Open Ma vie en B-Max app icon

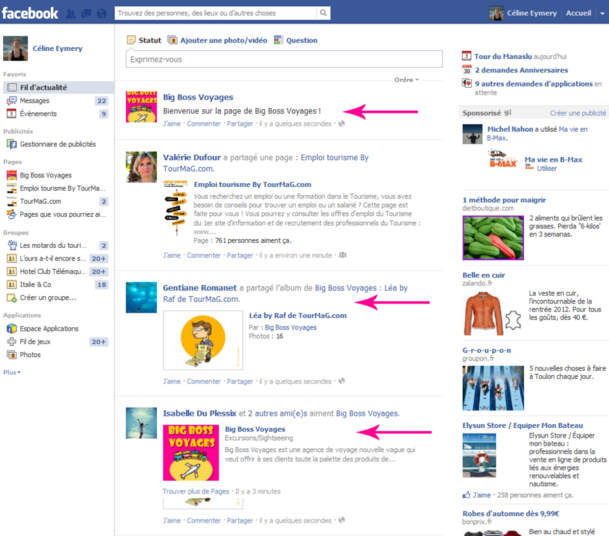click(x=503, y=159)
